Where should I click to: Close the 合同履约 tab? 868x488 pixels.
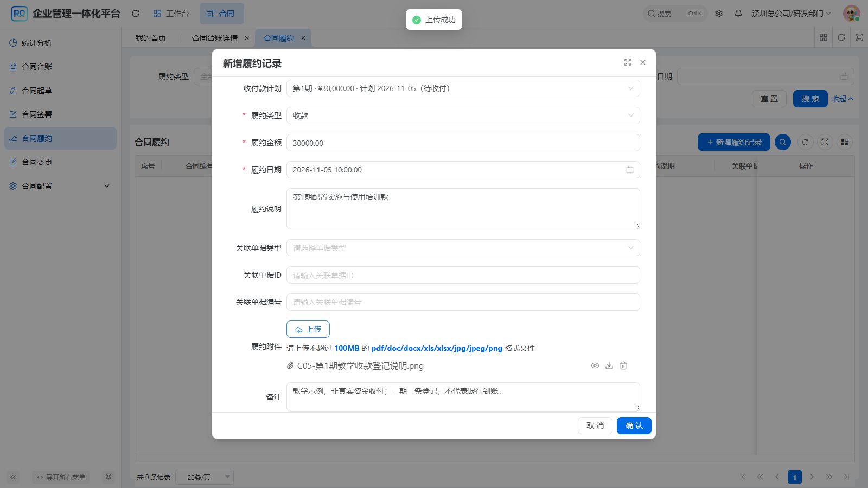click(x=303, y=38)
